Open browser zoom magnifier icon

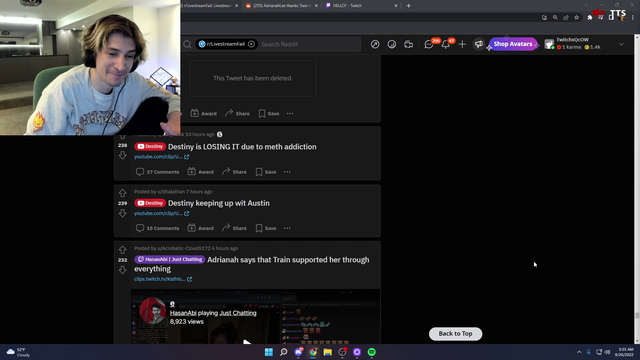click(555, 18)
